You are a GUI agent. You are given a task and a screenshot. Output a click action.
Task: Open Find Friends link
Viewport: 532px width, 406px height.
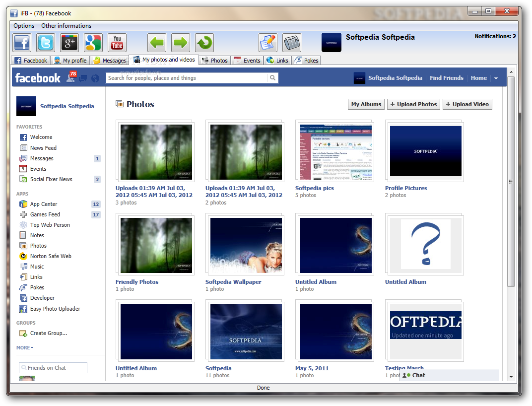click(x=447, y=78)
